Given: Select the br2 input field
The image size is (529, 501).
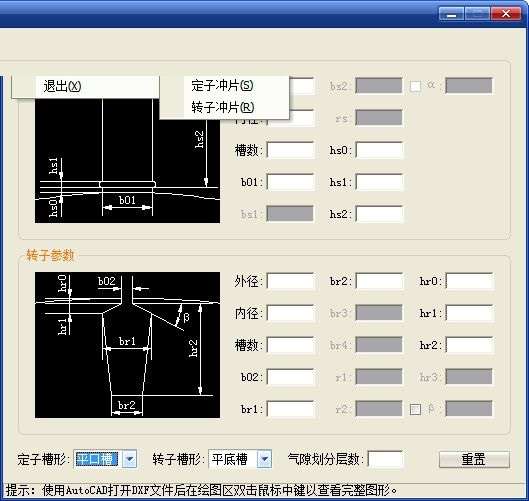Looking at the screenshot, I should pyautogui.click(x=379, y=281).
